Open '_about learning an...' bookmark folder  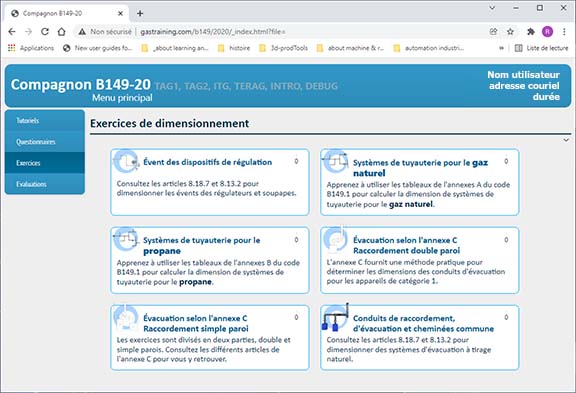point(175,48)
